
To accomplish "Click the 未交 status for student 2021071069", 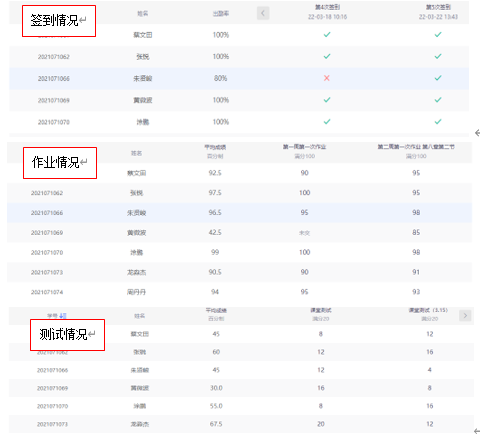I will 304,233.
